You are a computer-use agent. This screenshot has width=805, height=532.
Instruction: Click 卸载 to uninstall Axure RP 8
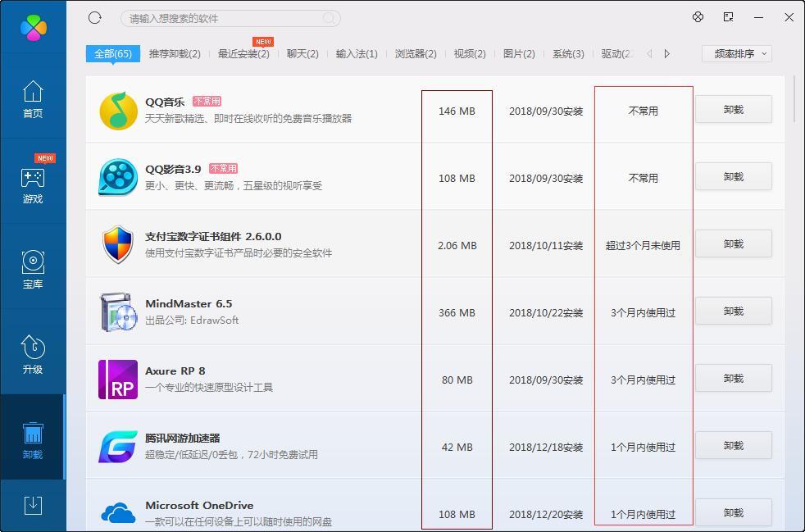733,379
